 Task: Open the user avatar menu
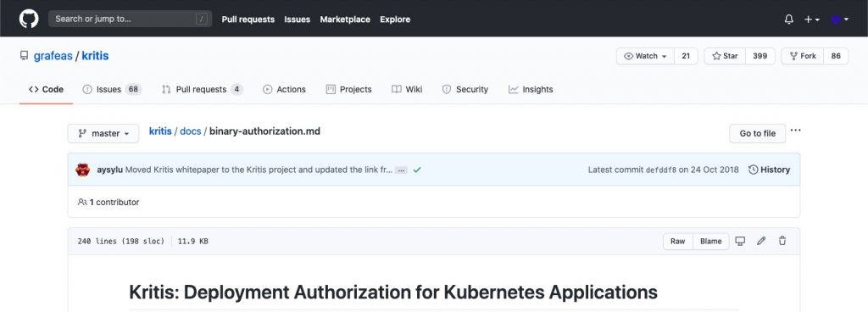point(839,19)
